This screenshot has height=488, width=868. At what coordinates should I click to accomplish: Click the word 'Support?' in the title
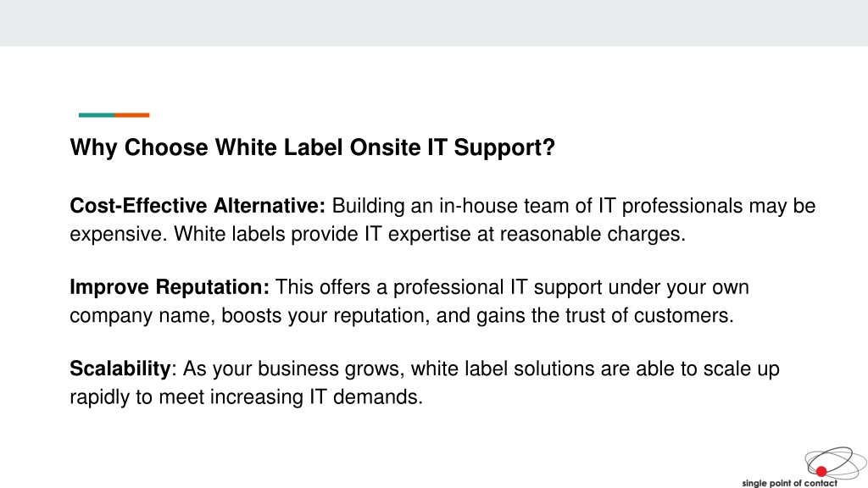pos(504,147)
